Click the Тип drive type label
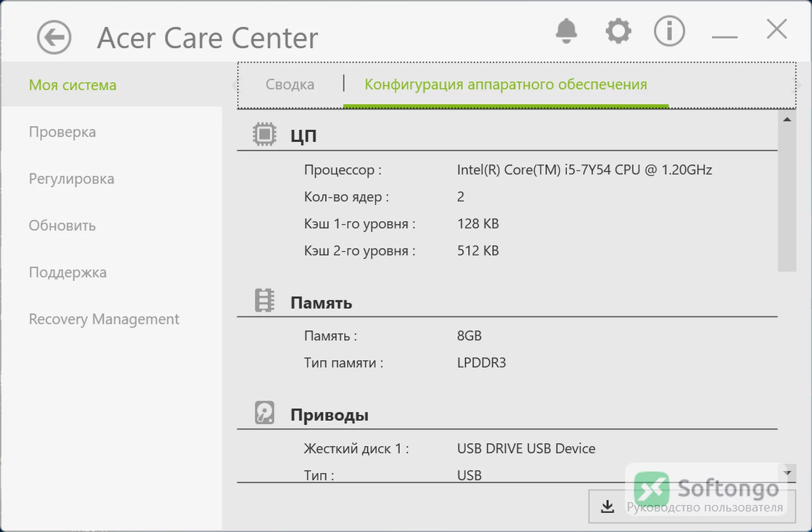Image resolution: width=812 pixels, height=532 pixels. pos(319,475)
